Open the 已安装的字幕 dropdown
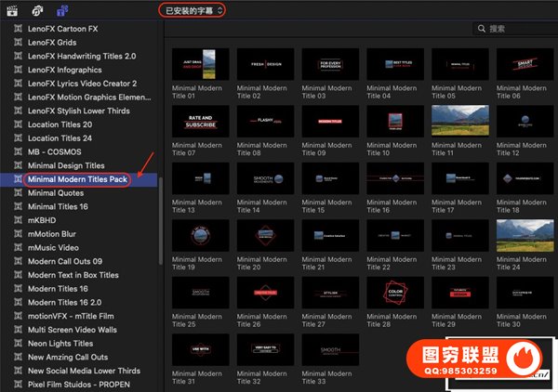The width and height of the screenshot is (558, 392). pos(191,10)
